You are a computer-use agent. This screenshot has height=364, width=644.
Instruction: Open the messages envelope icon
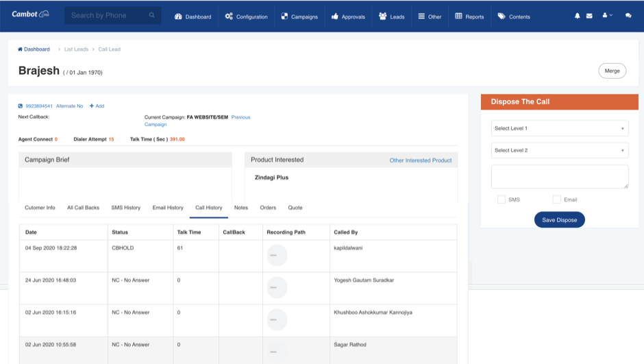tap(589, 16)
